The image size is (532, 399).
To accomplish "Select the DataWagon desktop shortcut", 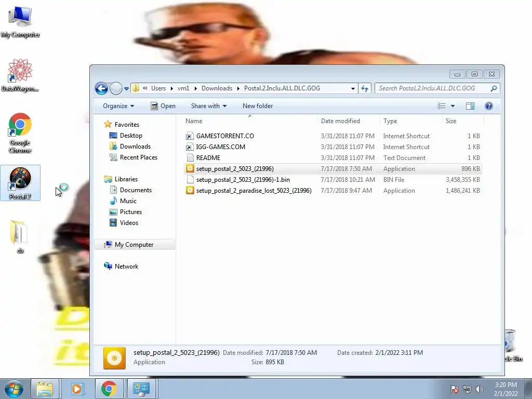I will pos(20,75).
